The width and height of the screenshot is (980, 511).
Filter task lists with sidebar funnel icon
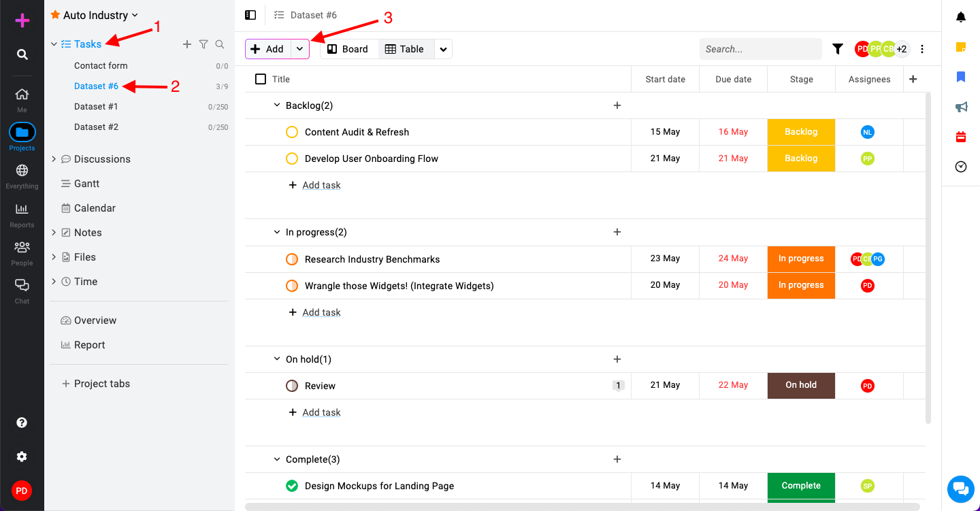203,44
